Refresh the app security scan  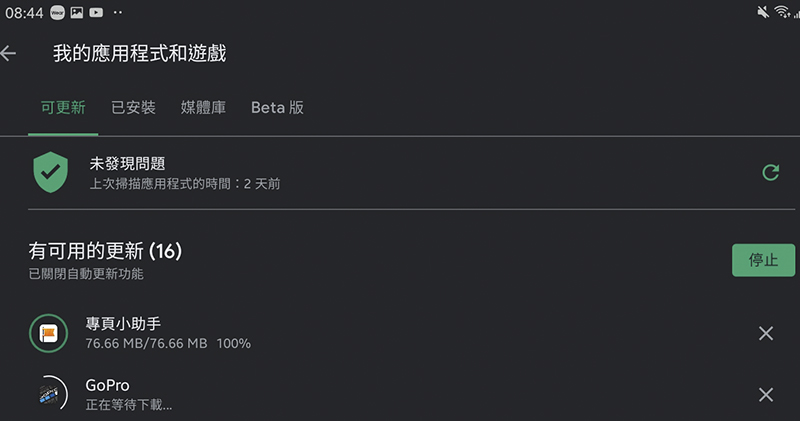770,173
